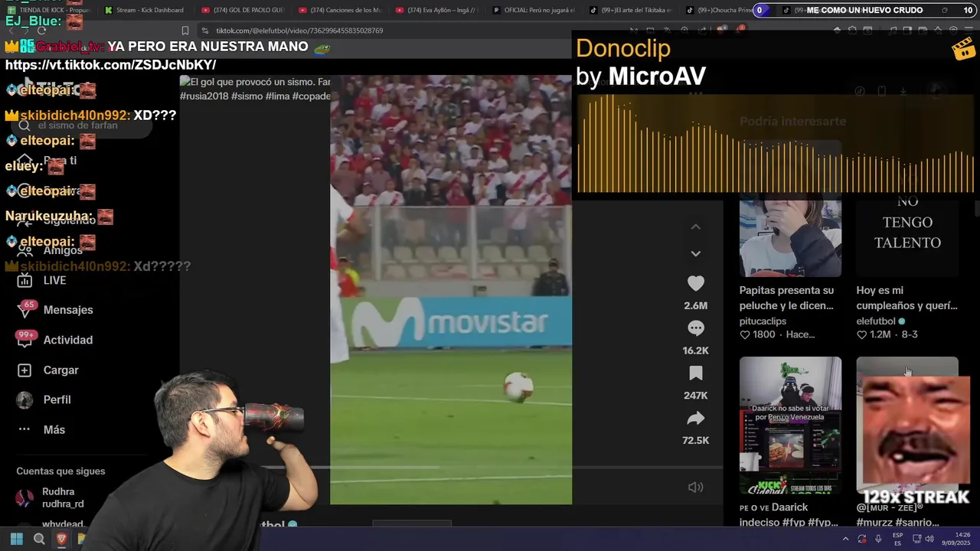The height and width of the screenshot is (551, 980).
Task: Click the #rusia2018 hashtag in caption
Action: [204, 96]
